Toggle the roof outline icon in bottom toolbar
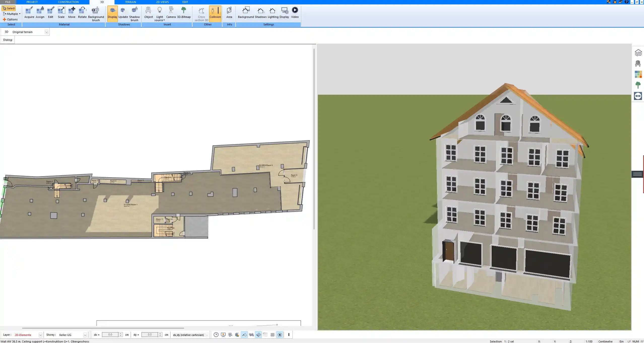Screen dimensions: 644x343 coord(244,335)
